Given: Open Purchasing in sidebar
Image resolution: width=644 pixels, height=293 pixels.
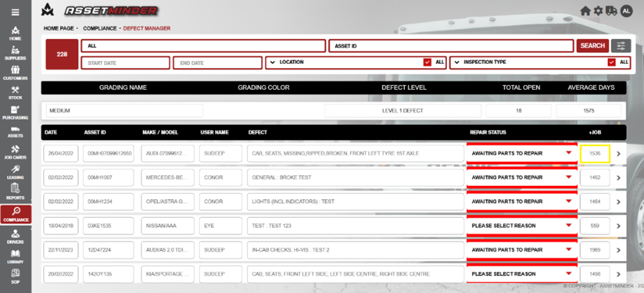Looking at the screenshot, I should [x=15, y=113].
